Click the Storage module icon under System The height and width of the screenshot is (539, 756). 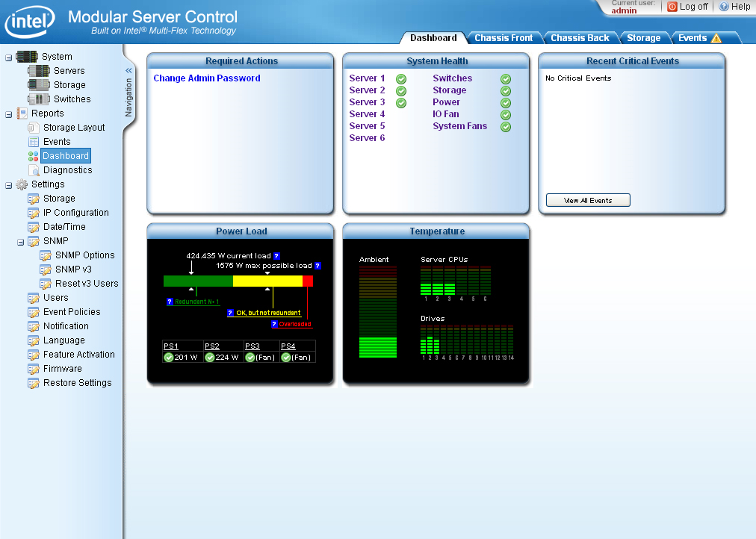point(39,85)
